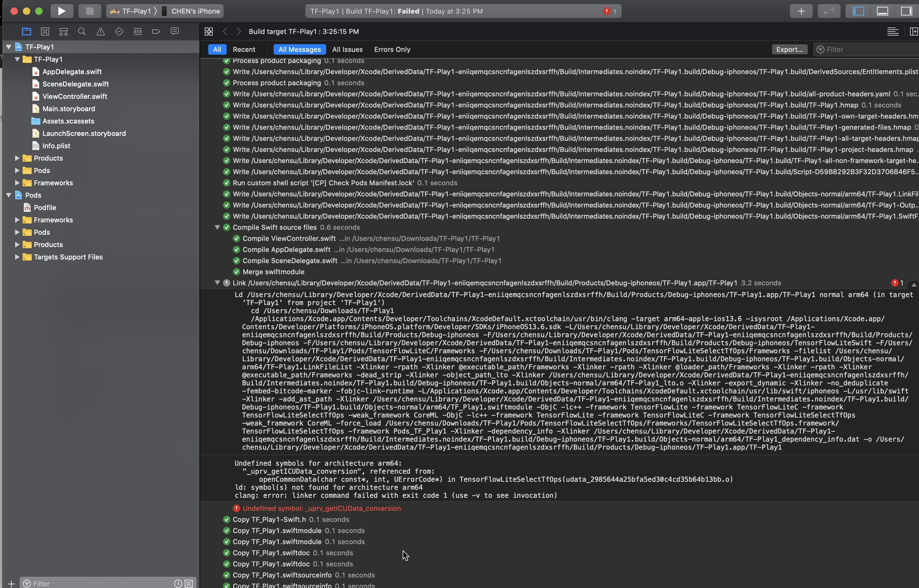Open Main.storyboard file
The image size is (919, 588).
pos(69,109)
